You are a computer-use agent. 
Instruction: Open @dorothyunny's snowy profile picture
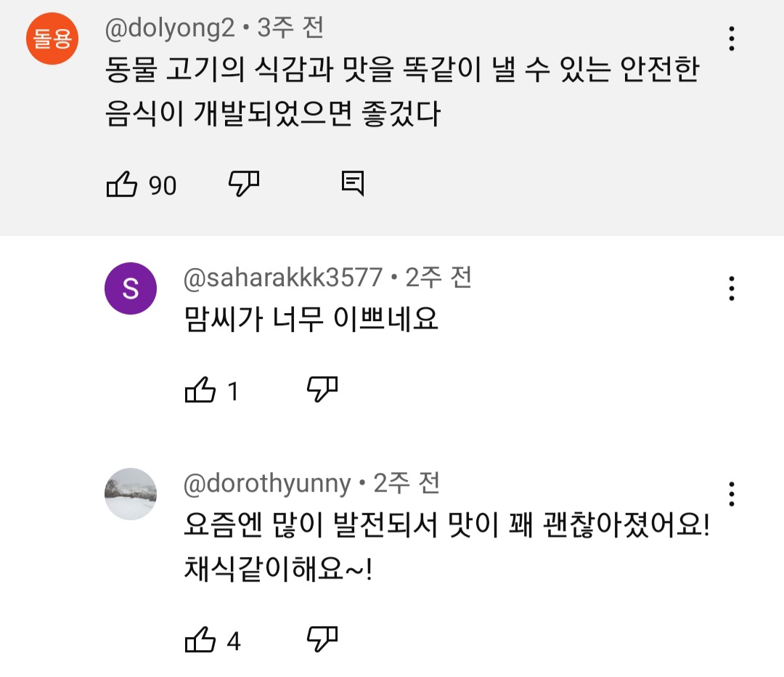pyautogui.click(x=131, y=494)
